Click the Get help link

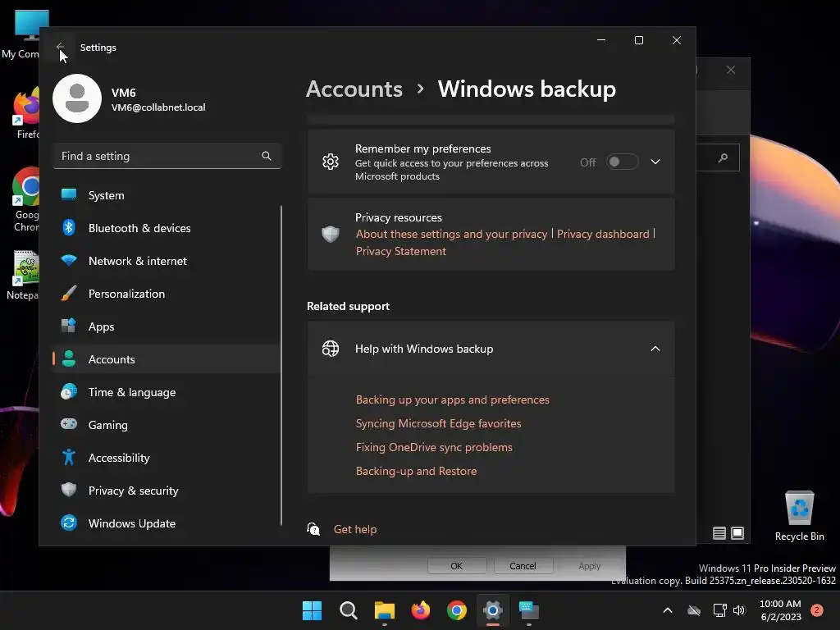[x=355, y=529]
